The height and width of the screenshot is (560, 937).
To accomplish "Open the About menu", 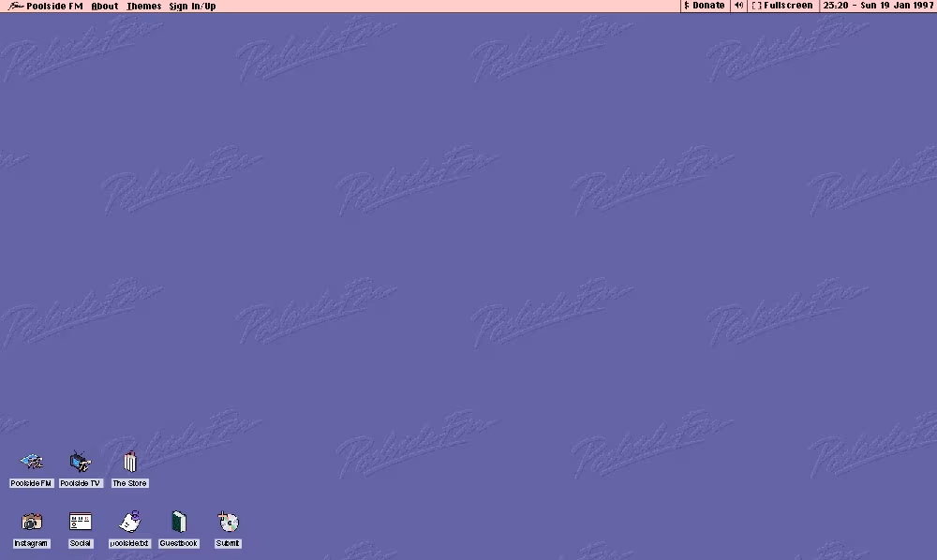I will 105,6.
